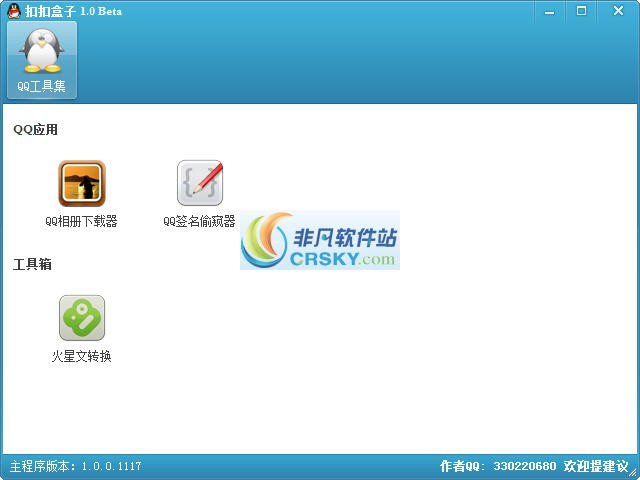Click the 主程序版本 1.0.0.1117 status text
This screenshot has width=640, height=480.
(76, 466)
